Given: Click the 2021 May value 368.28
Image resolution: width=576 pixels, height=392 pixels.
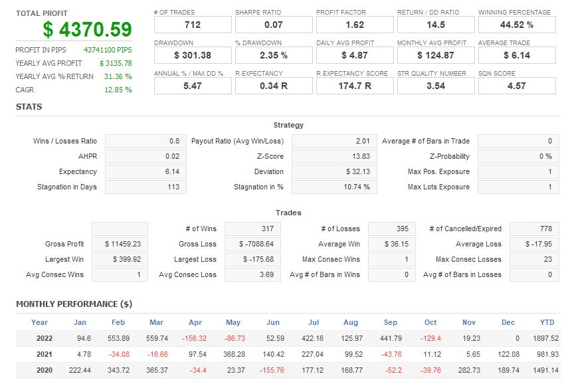Looking at the screenshot, I should (x=233, y=354).
